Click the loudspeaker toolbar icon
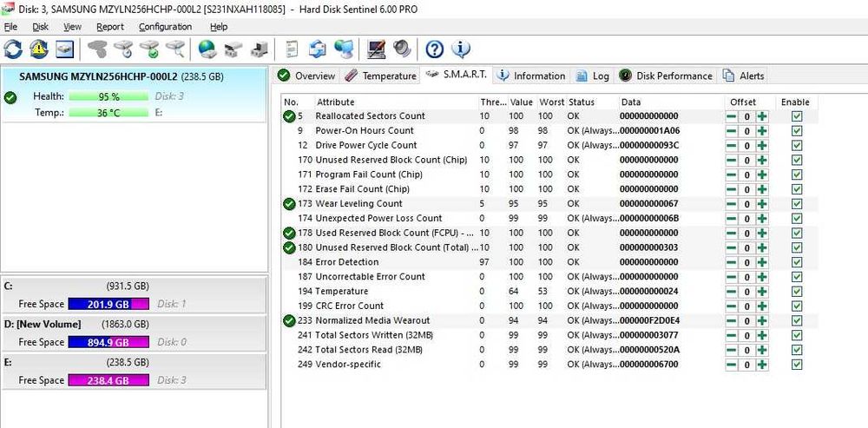 403,49
